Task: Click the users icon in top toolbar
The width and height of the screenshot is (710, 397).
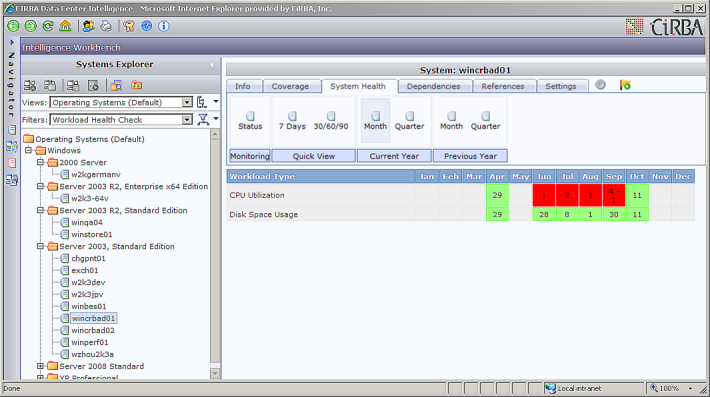Action: tap(88, 26)
